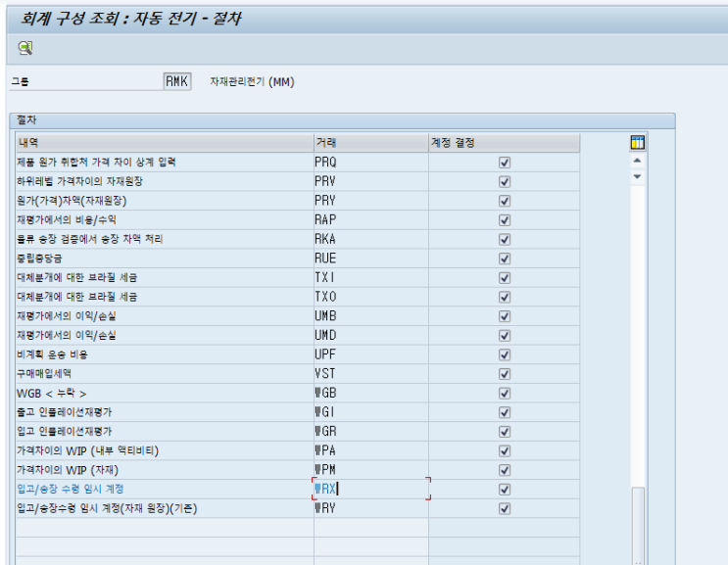The width and height of the screenshot is (728, 565).
Task: Select the WRY transaction cell
Action: point(371,509)
